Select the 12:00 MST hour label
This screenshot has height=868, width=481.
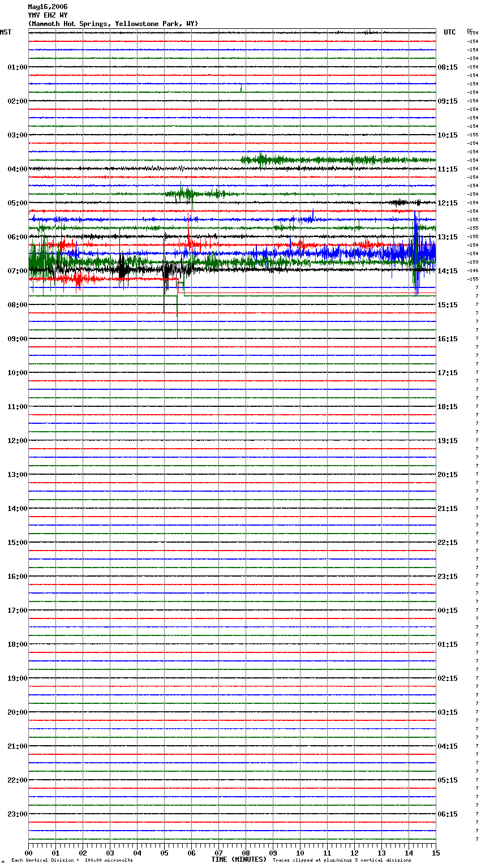18,441
